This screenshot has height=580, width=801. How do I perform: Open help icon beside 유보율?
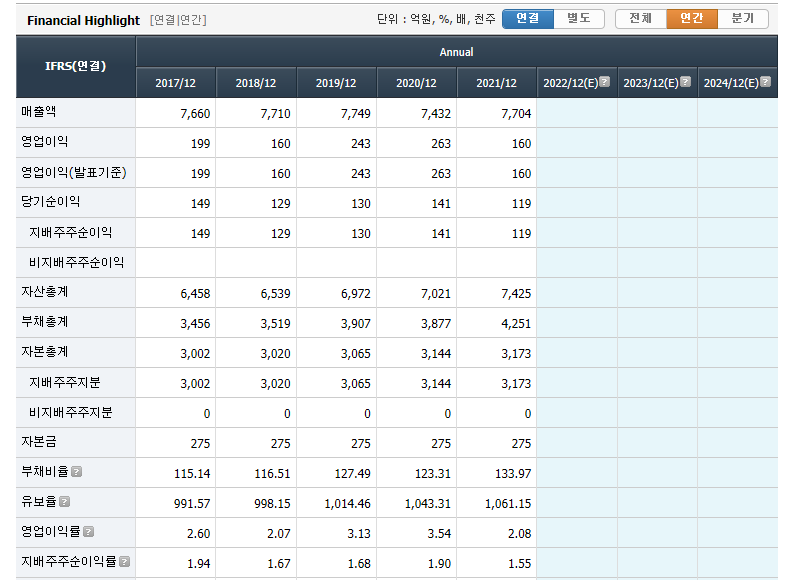(x=64, y=502)
